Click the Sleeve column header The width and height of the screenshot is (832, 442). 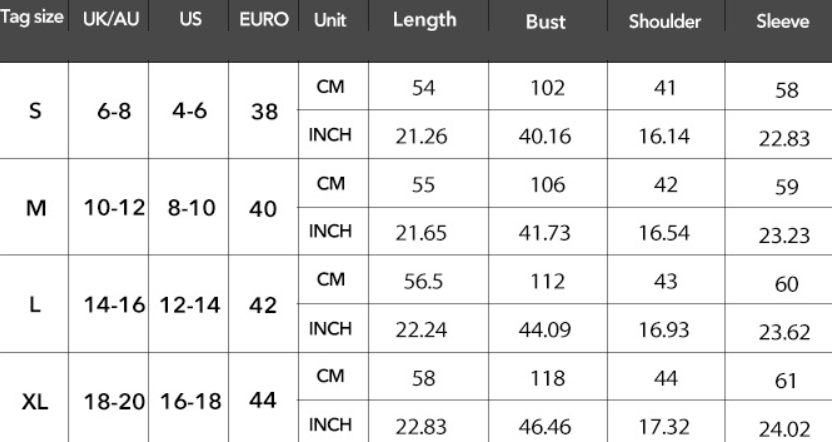tap(783, 22)
